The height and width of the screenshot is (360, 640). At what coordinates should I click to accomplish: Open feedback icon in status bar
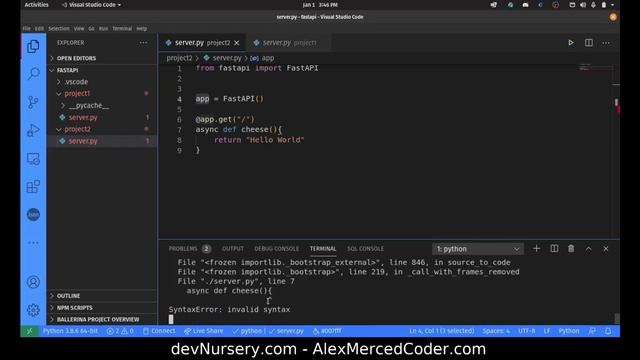[592, 331]
